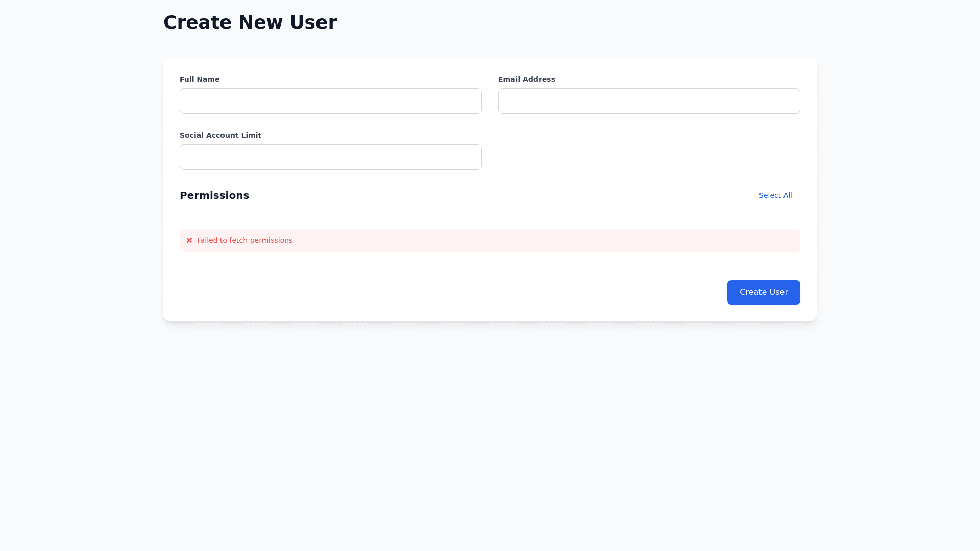980x551 pixels.
Task: Select the Social Account Limit field
Action: point(330,157)
